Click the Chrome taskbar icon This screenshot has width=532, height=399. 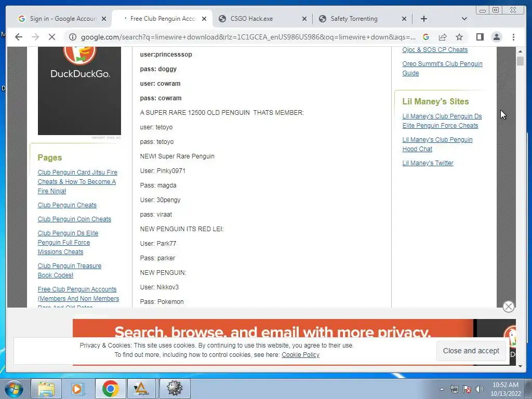click(x=110, y=389)
